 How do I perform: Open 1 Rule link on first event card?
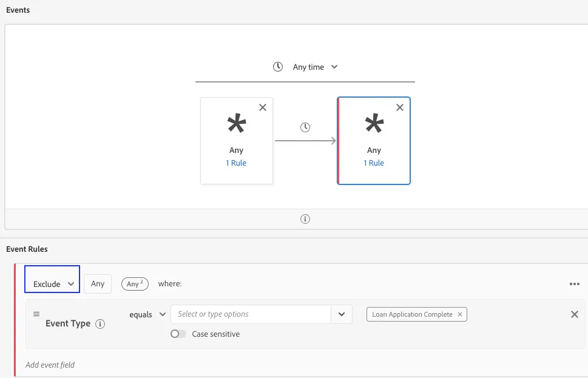(236, 163)
